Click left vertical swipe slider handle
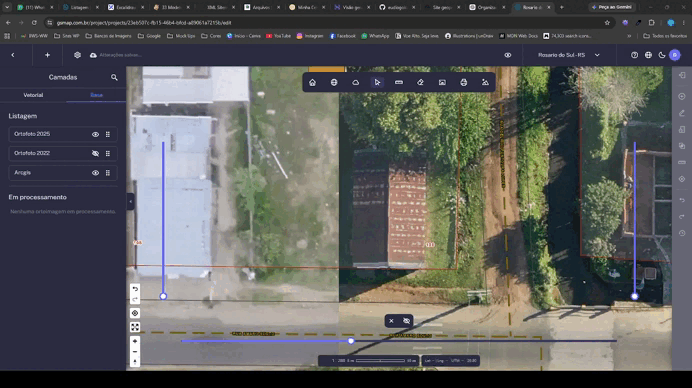Image resolution: width=692 pixels, height=388 pixels. [163, 296]
